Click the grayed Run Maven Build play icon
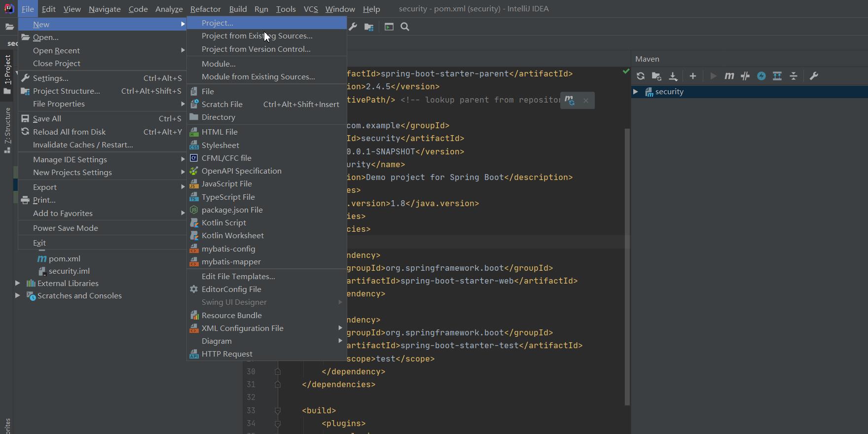The height and width of the screenshot is (434, 868). pos(713,76)
